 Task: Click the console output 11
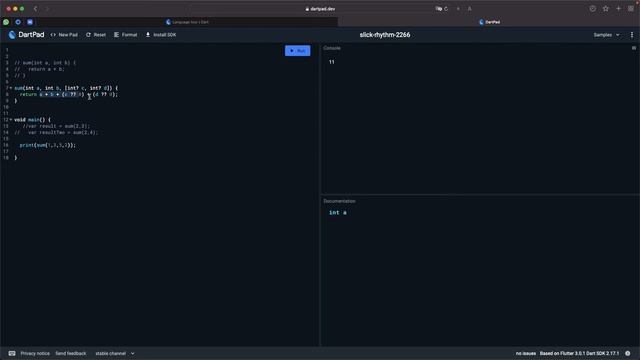(331, 62)
